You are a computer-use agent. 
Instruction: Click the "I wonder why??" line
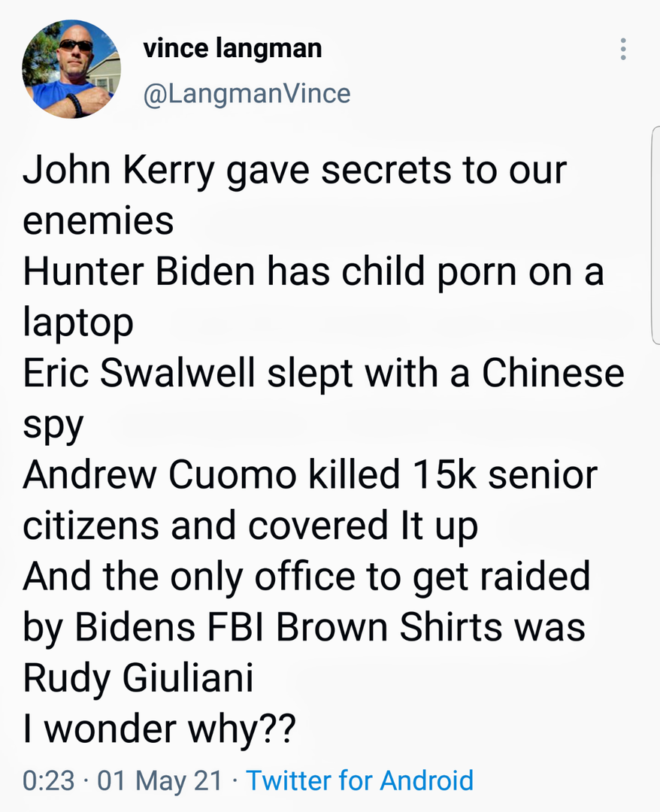click(x=159, y=729)
